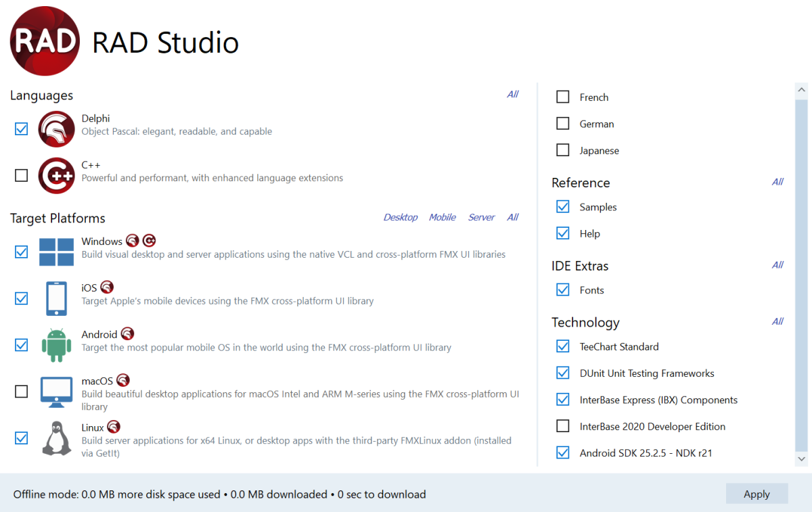Click the Offline mode status text
The width and height of the screenshot is (812, 512).
[x=219, y=494]
